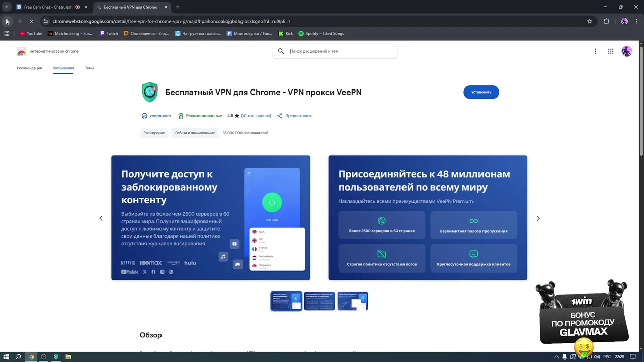Open the Мои покупки bookmark
Screen dimensions: 644x362
250,34
